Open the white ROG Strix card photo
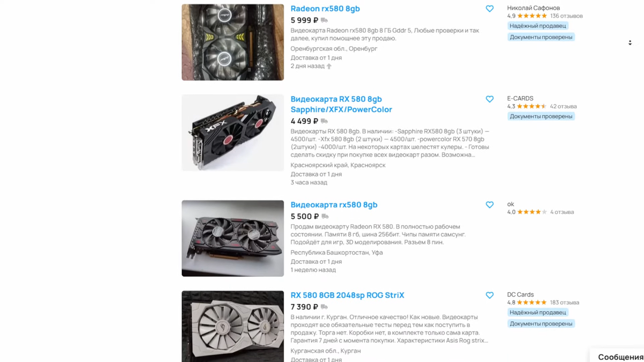644x362 pixels. [233, 326]
